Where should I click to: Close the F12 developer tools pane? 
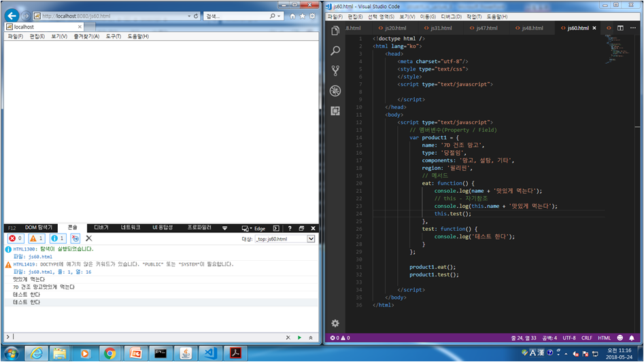coord(313,228)
